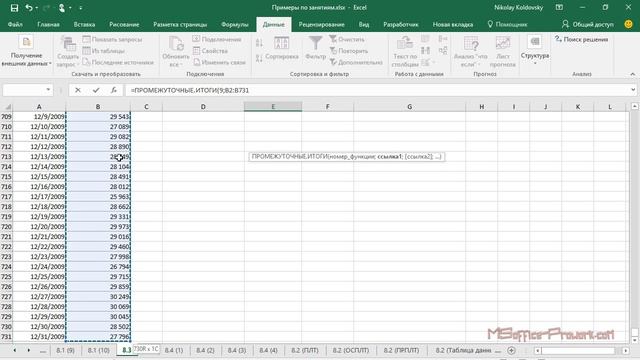The image size is (640, 360).
Task: Expand the formula bar chevron
Action: (x=633, y=90)
